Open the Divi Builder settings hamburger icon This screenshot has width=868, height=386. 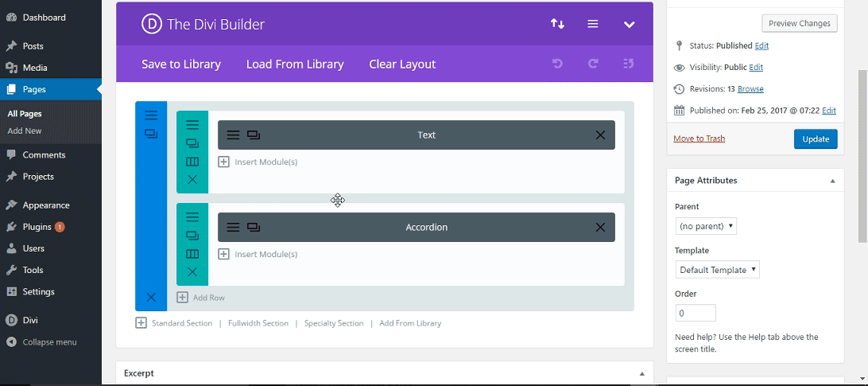click(x=593, y=24)
